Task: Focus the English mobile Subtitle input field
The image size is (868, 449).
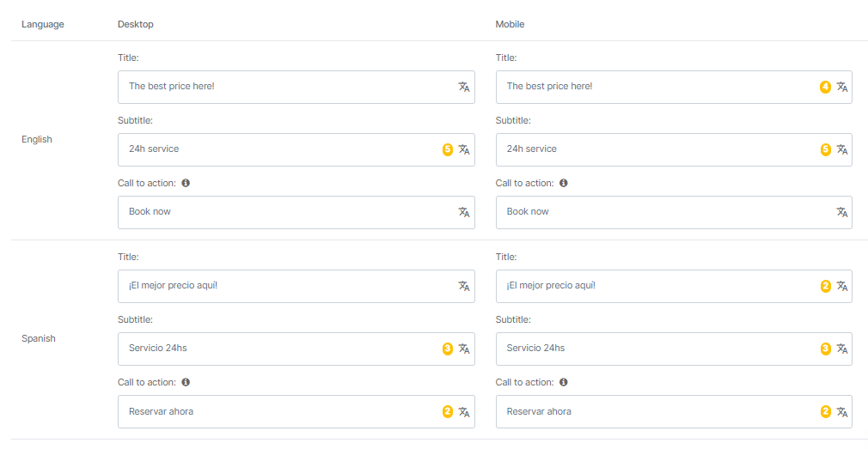Action: click(x=653, y=149)
